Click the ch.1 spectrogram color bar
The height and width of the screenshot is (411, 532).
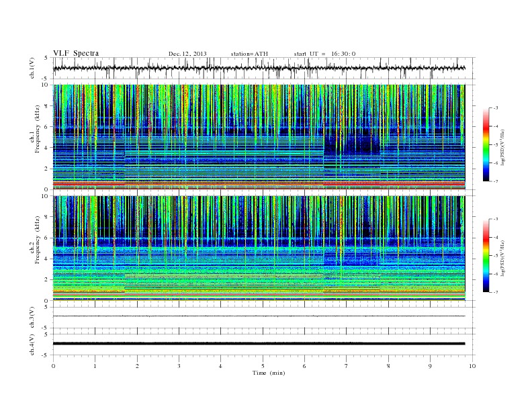click(486, 144)
